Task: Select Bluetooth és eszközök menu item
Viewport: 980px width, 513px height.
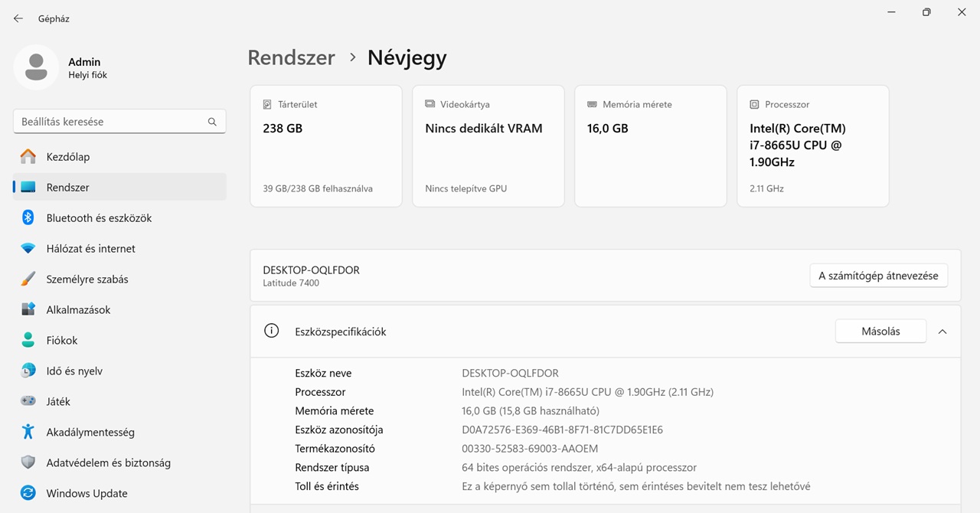Action: point(119,217)
